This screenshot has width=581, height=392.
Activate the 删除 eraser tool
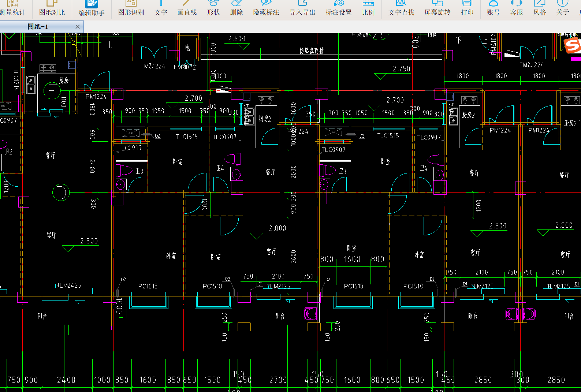[x=237, y=8]
